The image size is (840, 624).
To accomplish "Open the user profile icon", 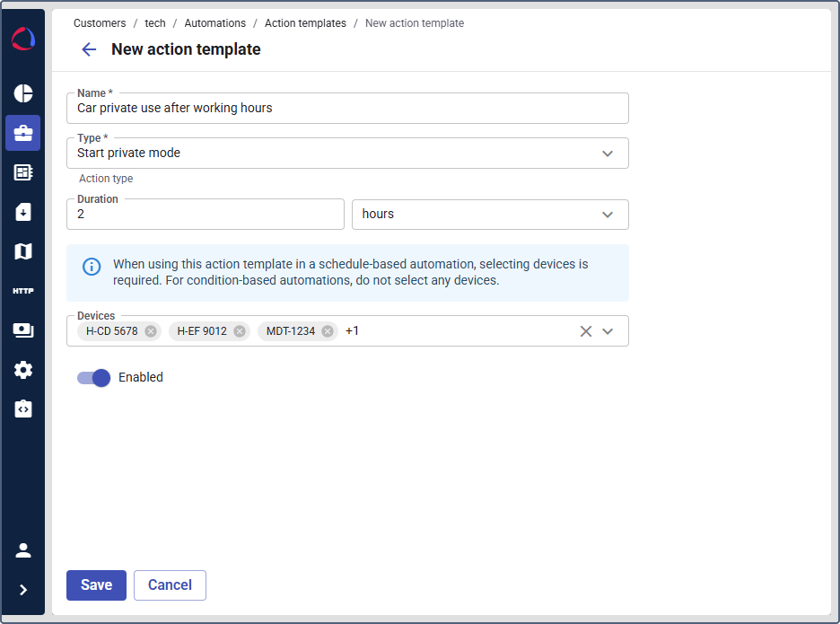I will point(22,549).
